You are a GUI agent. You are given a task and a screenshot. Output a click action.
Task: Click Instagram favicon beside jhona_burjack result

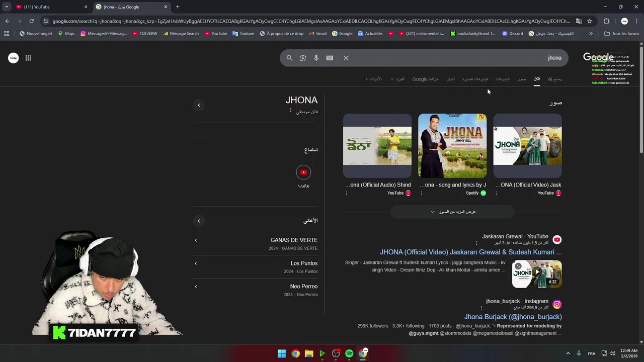(x=557, y=304)
